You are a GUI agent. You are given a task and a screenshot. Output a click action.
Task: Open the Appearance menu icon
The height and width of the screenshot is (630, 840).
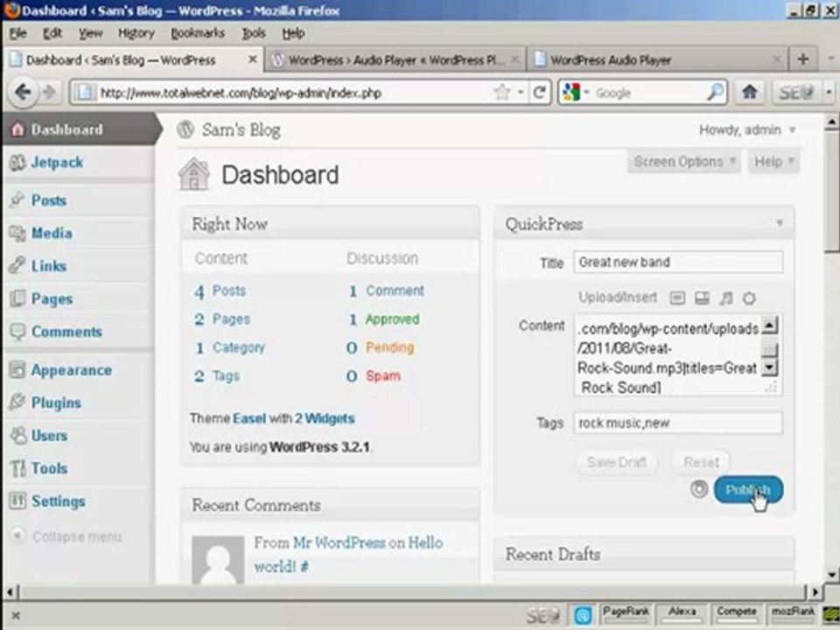[x=17, y=369]
